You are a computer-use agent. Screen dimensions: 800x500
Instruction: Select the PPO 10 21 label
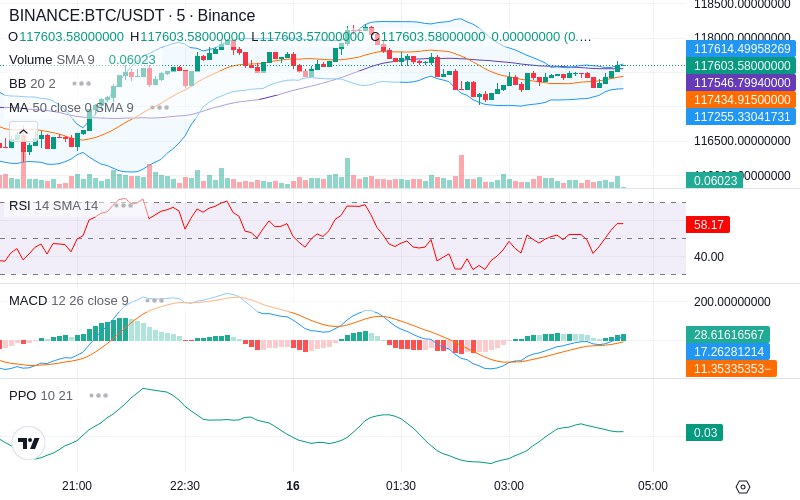click(x=41, y=395)
